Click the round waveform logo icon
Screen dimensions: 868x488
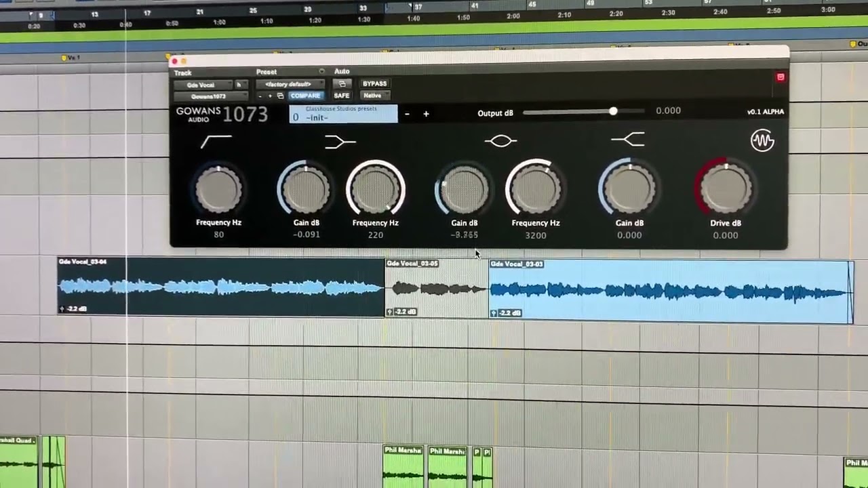tap(762, 141)
